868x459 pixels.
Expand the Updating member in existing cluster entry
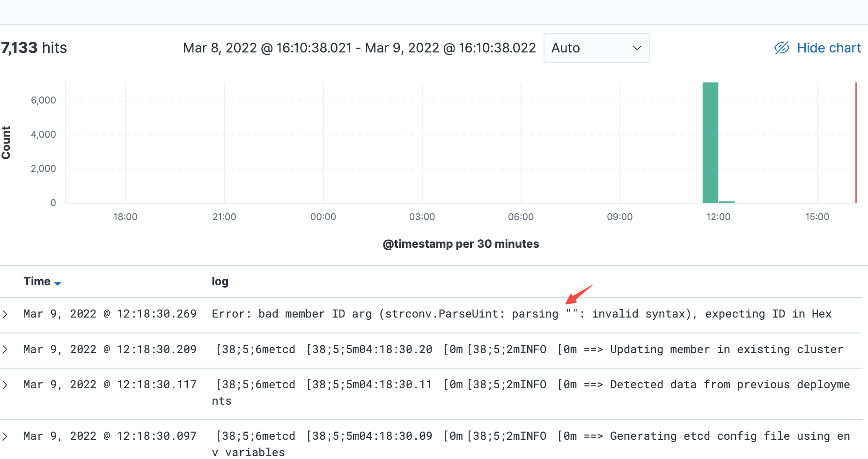[5, 349]
